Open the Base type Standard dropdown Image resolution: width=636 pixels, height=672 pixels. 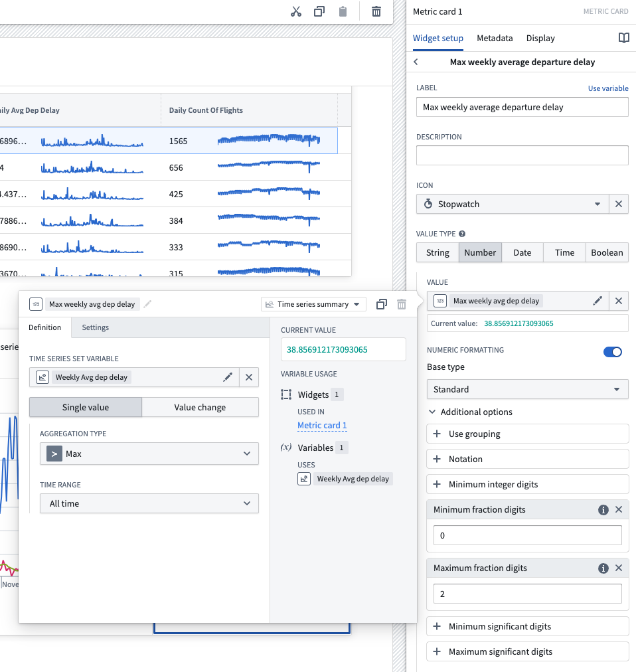click(528, 389)
